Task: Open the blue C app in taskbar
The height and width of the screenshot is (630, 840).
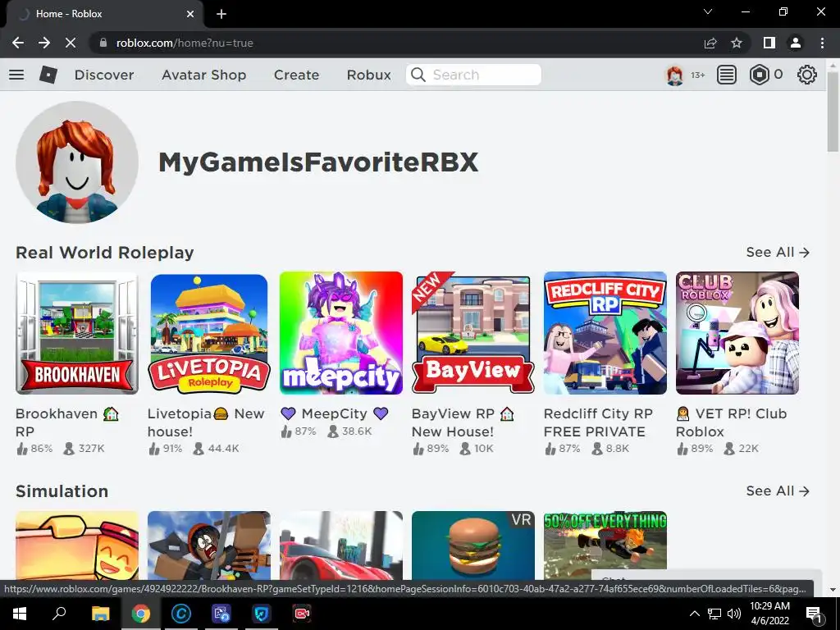Action: point(181,614)
